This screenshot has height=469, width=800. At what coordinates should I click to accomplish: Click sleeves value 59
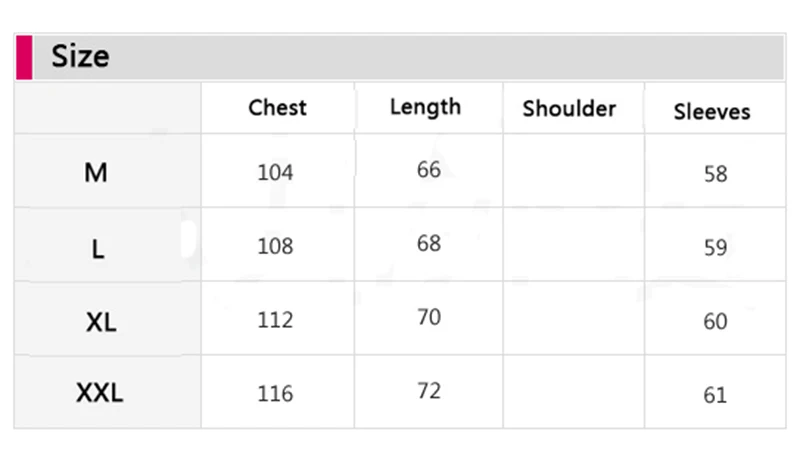(x=716, y=248)
